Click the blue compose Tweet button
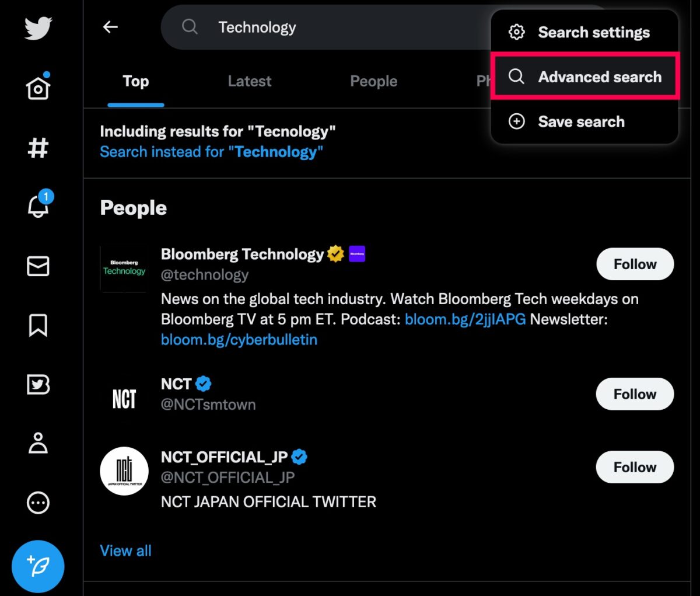 tap(38, 566)
